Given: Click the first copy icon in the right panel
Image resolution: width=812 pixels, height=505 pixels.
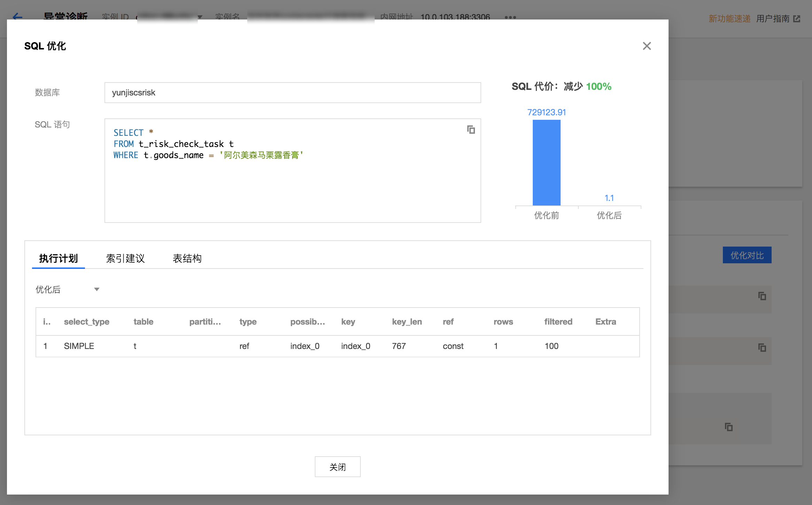Looking at the screenshot, I should point(762,296).
